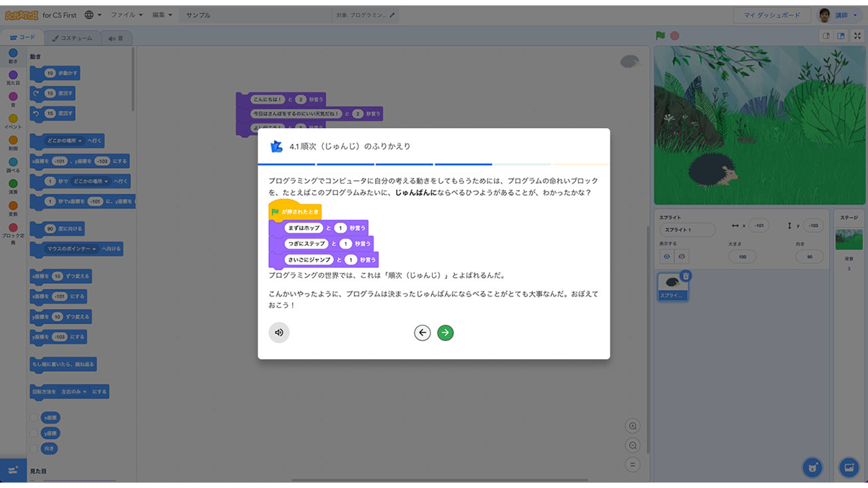Select the 演算 operators block category

tap(13, 187)
